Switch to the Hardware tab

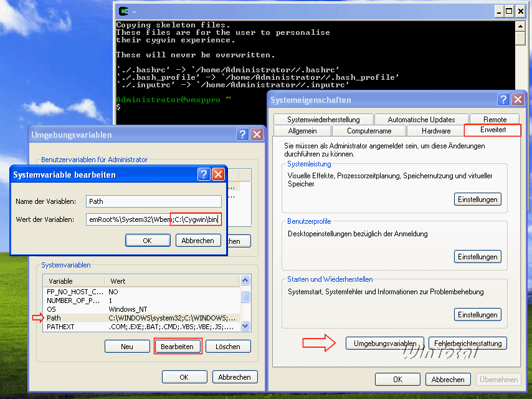point(436,131)
